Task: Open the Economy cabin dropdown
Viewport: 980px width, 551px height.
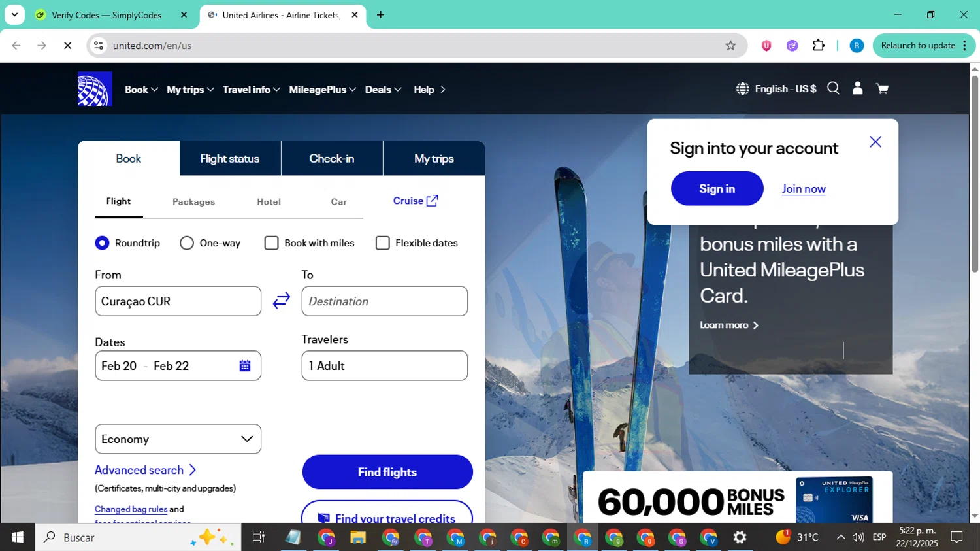Action: [178, 439]
